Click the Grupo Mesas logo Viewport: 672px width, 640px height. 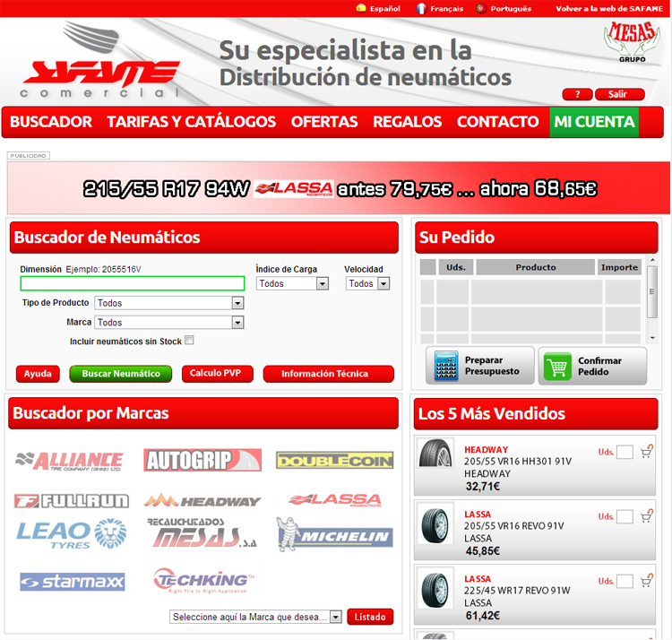pyautogui.click(x=633, y=41)
